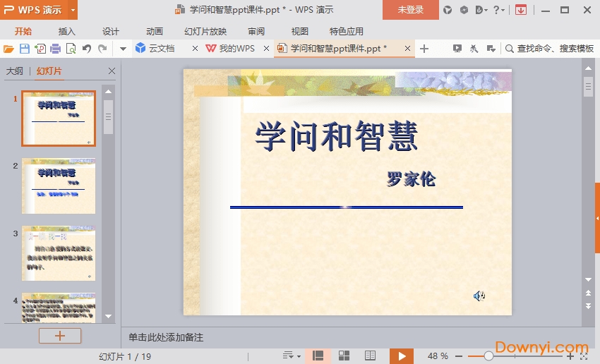Go to next slide double-arrow button
Viewport: 600px width, 364px height.
588,306
